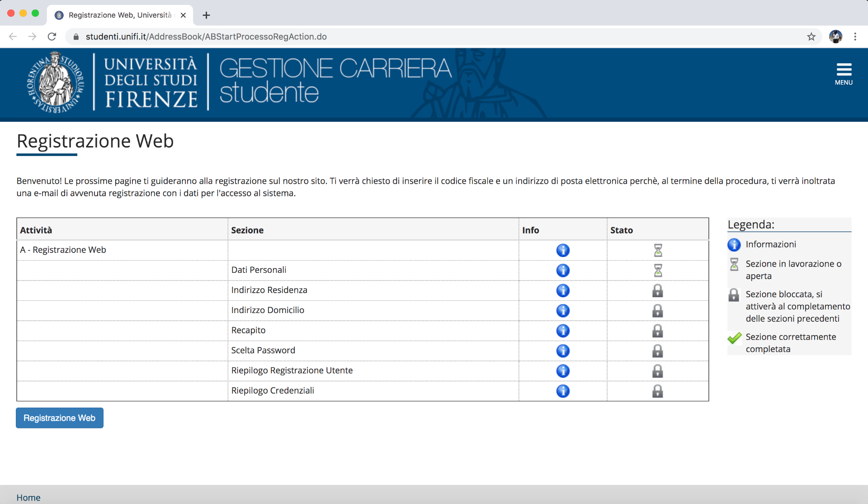Click the Indirizzo Domicilio section text

coord(268,310)
